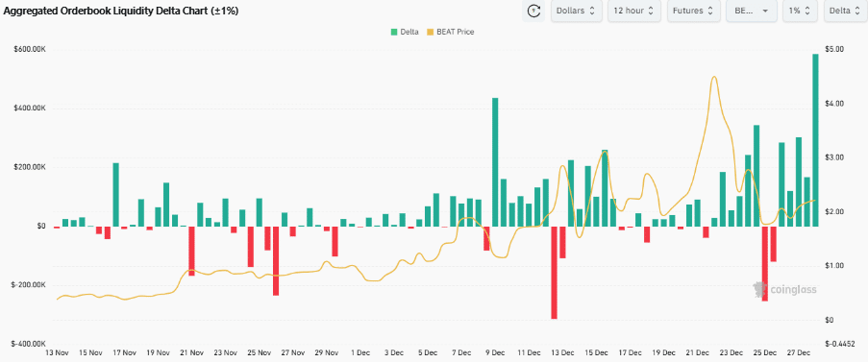This screenshot has width=868, height=362.
Task: Open the 12 hour interval dropdown
Action: pos(633,11)
